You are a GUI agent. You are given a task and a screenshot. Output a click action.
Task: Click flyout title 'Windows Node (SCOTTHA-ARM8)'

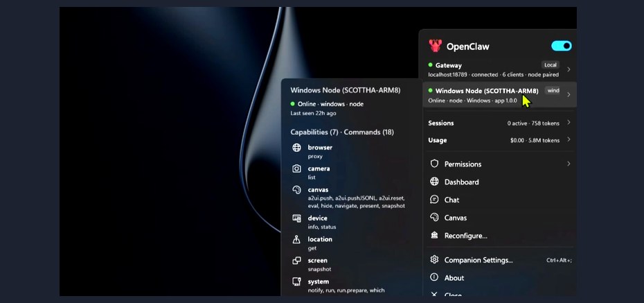345,90
